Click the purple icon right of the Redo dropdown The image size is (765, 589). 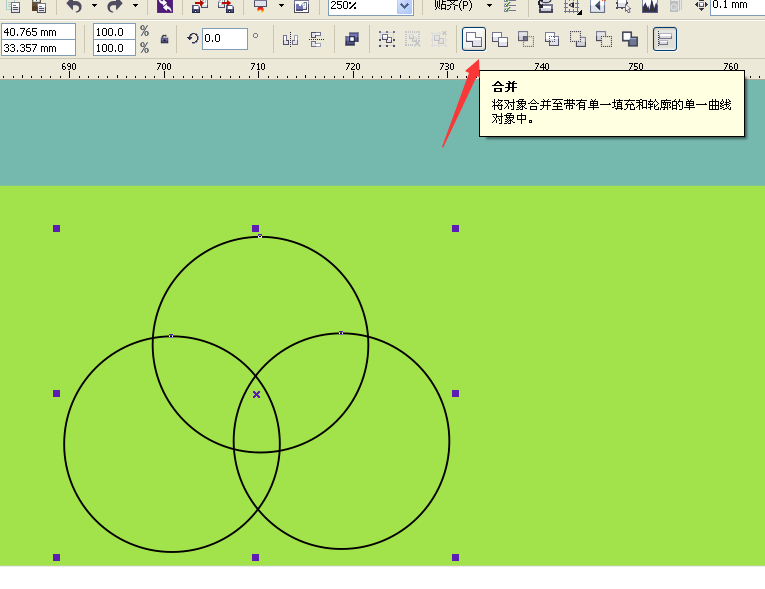click(x=165, y=6)
